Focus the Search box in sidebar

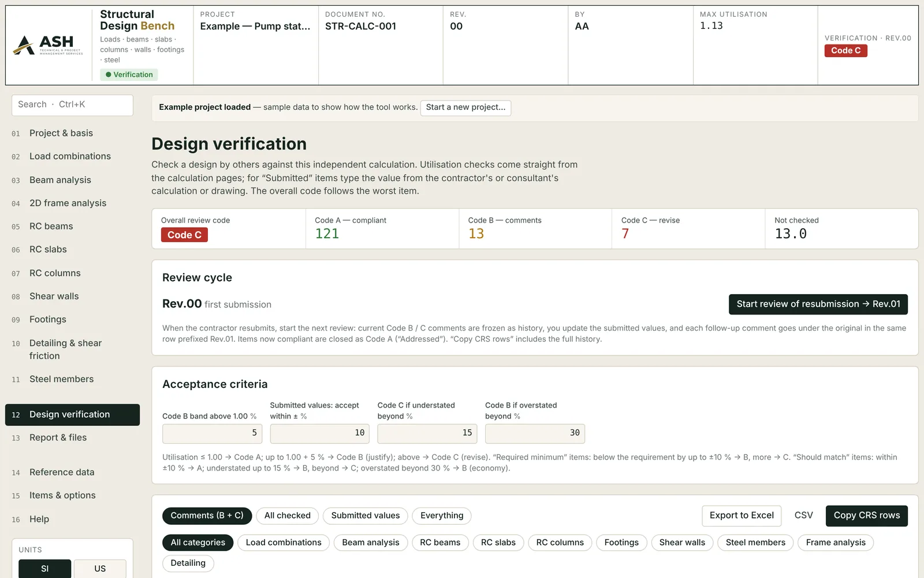[72, 105]
